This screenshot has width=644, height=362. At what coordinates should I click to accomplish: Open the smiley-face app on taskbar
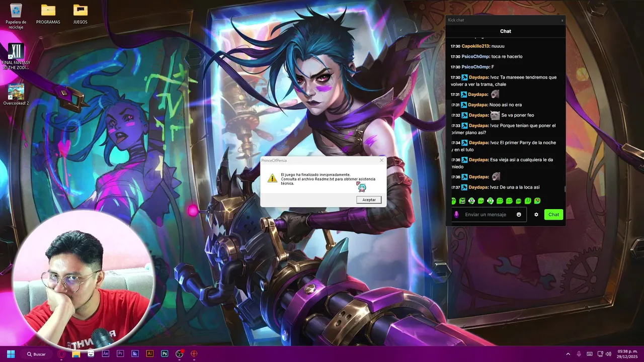91,354
